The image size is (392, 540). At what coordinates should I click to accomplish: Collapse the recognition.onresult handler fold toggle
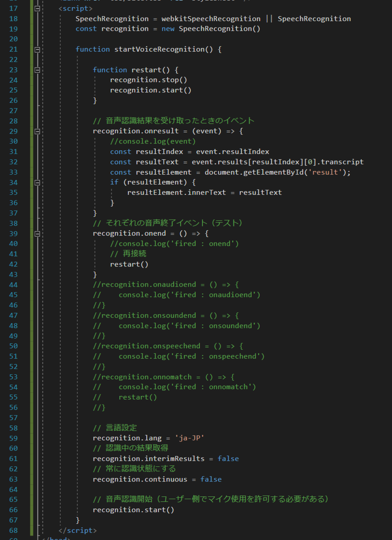(x=37, y=131)
